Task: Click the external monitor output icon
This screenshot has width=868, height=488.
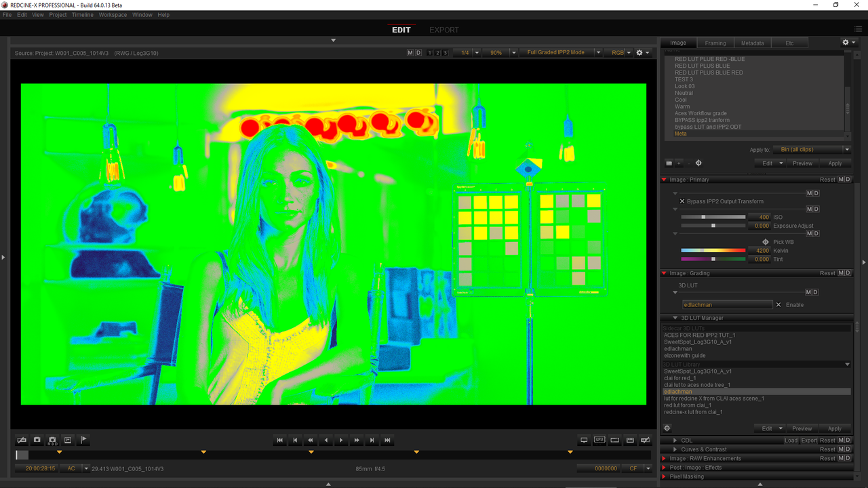Action: point(584,440)
